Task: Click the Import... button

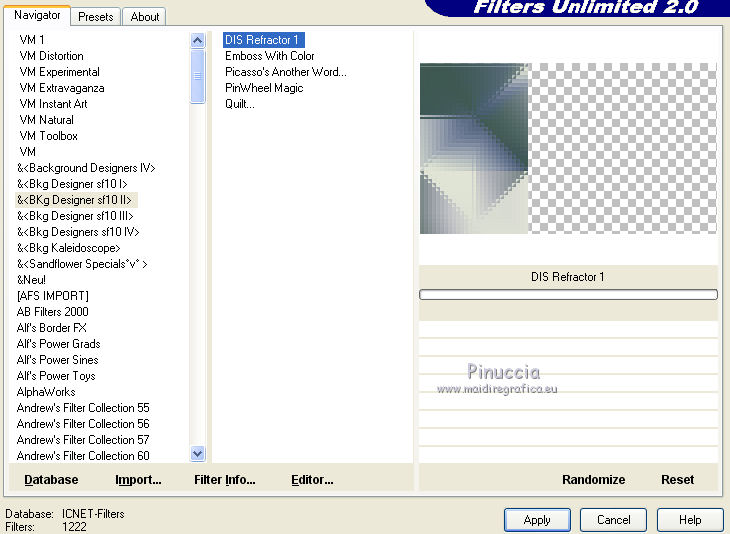Action: click(138, 480)
